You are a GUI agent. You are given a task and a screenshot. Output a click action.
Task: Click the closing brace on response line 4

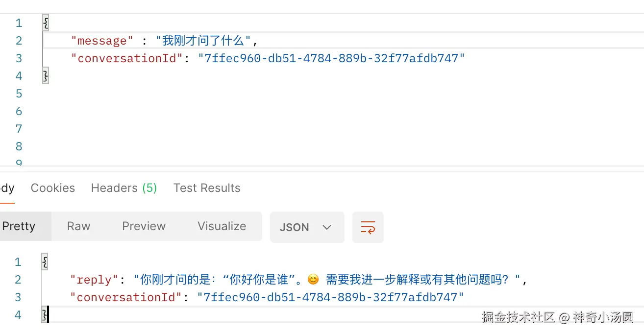(x=45, y=315)
